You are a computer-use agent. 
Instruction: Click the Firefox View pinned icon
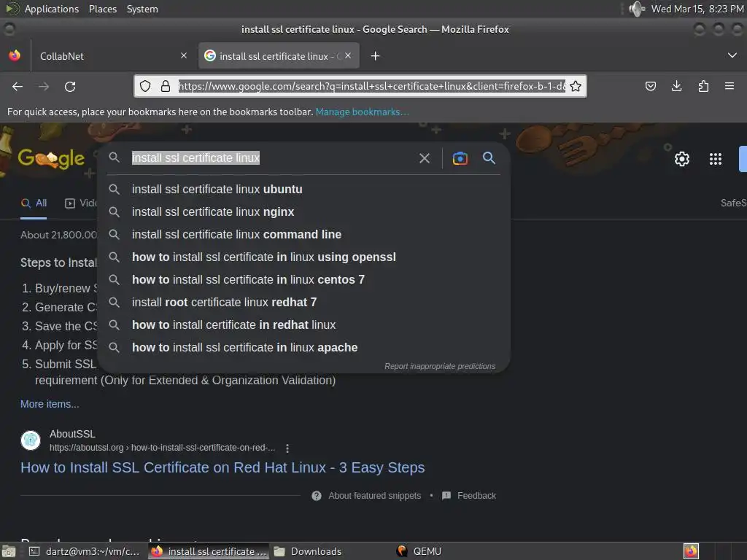click(x=15, y=55)
